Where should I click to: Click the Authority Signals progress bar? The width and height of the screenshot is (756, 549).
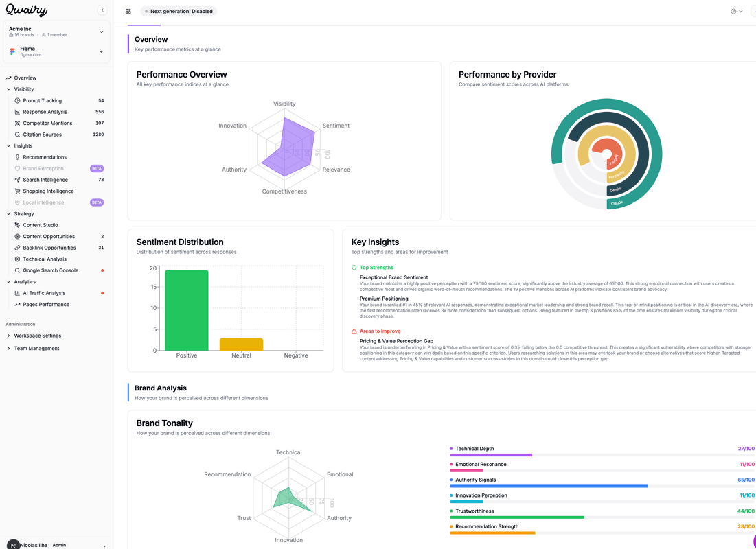[x=549, y=486]
